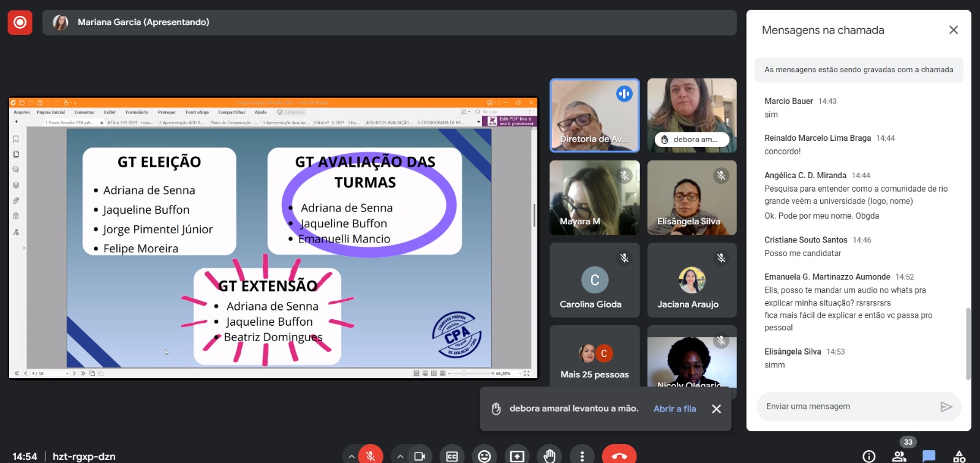Open the 'Mais 25 pessoas' tile
The image size is (980, 463).
point(594,361)
